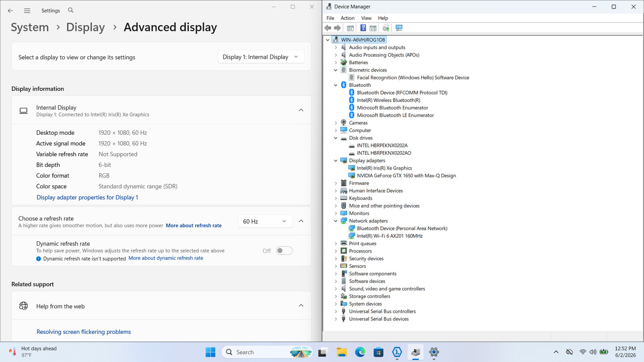Open the weather widget showing 97°F
This screenshot has width=644, height=362.
[33, 352]
